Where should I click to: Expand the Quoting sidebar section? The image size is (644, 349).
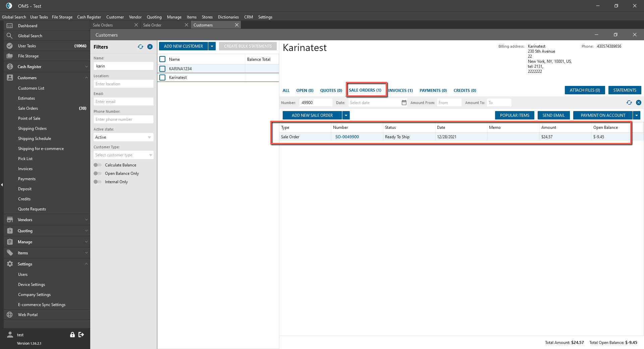pyautogui.click(x=86, y=231)
